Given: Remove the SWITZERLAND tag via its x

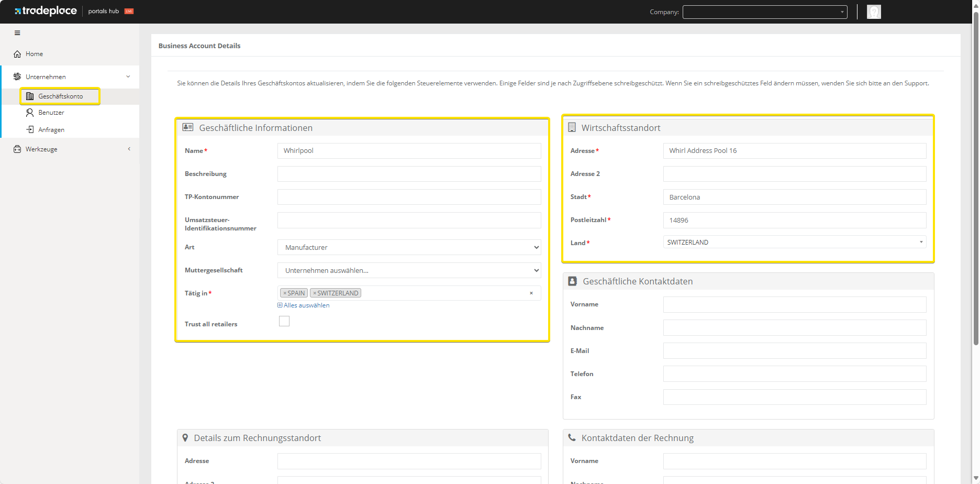Looking at the screenshot, I should pos(315,293).
